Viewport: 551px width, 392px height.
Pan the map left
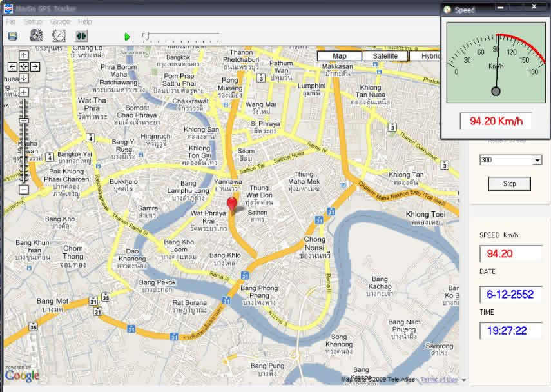12,66
